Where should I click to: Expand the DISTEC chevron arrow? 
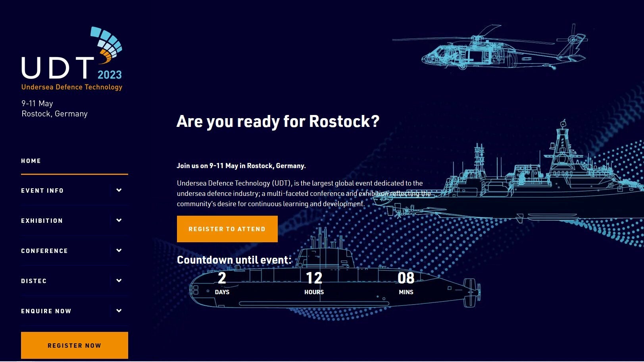[x=119, y=281]
